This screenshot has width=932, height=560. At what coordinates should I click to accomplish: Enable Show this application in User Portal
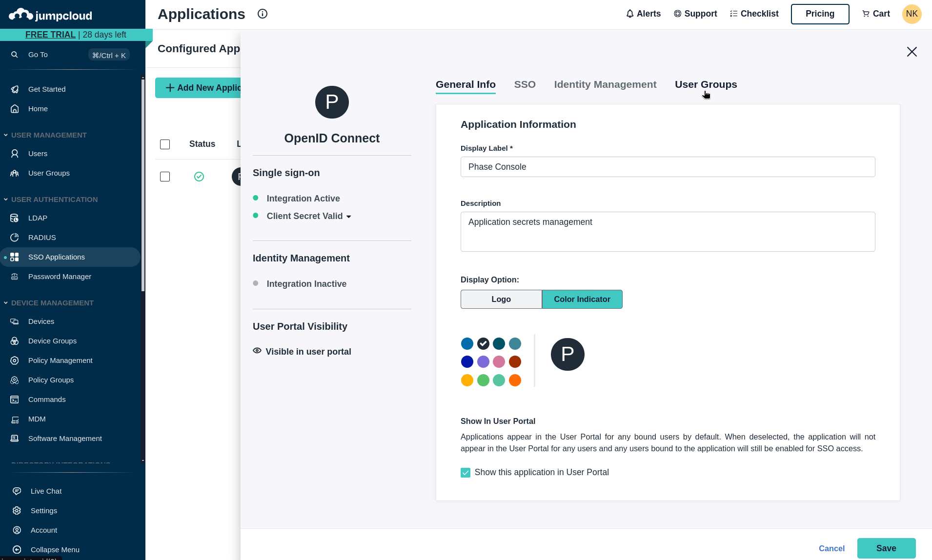[465, 472]
